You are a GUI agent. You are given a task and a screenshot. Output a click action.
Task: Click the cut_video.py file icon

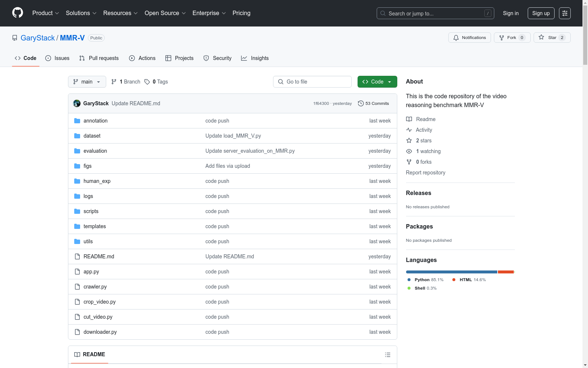[77, 317]
